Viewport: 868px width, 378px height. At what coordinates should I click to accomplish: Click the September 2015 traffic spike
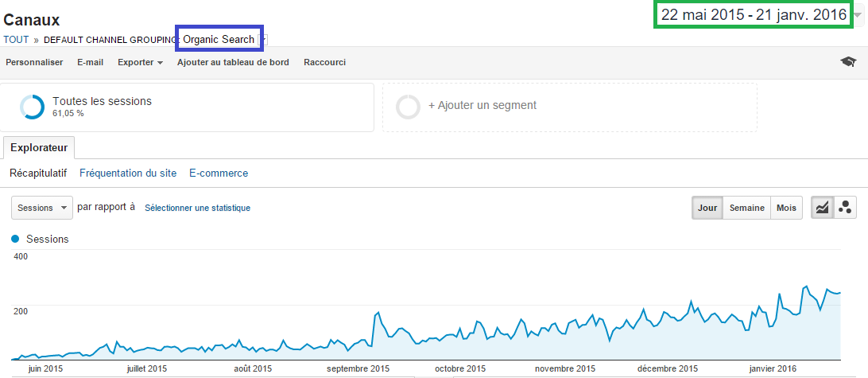378,312
